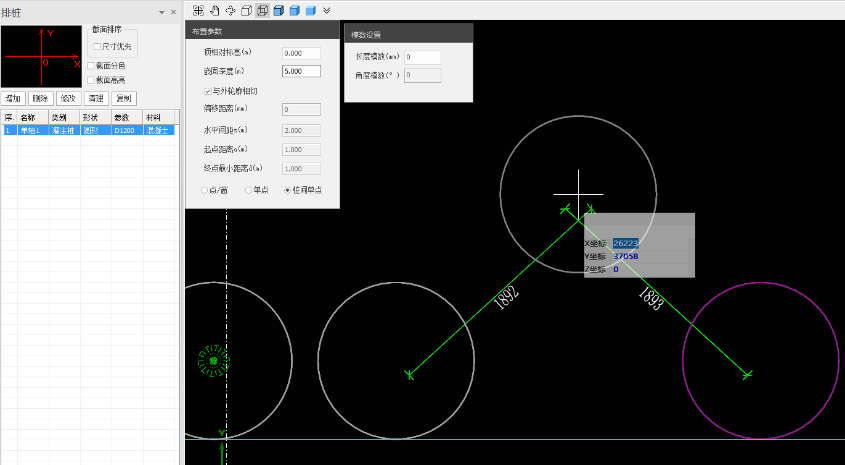
Task: Close the 排桩 panel
Action: 173,12
